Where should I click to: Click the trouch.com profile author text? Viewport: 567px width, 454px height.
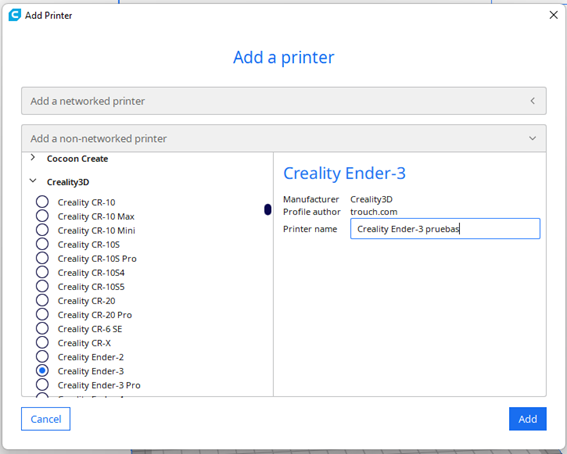click(x=374, y=212)
